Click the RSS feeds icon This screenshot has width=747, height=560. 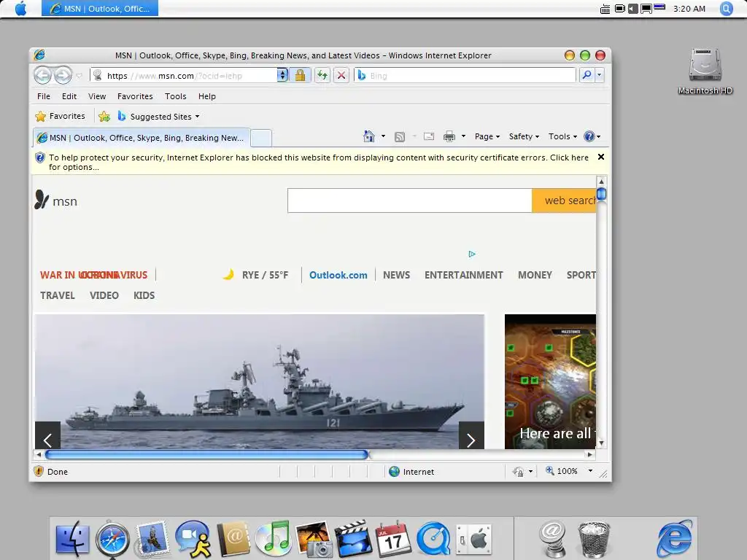[x=400, y=137]
